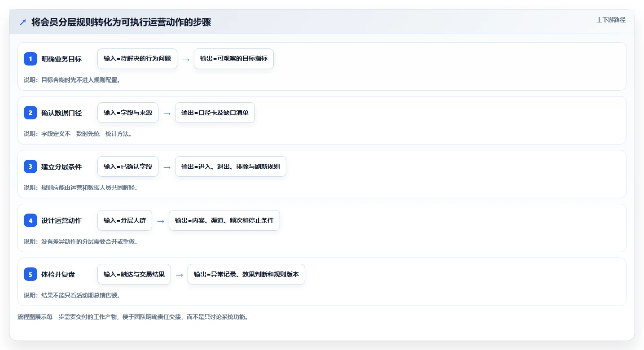Image resolution: width=644 pixels, height=350 pixels.
Task: Select the step 2 number badge
Action: click(x=31, y=113)
